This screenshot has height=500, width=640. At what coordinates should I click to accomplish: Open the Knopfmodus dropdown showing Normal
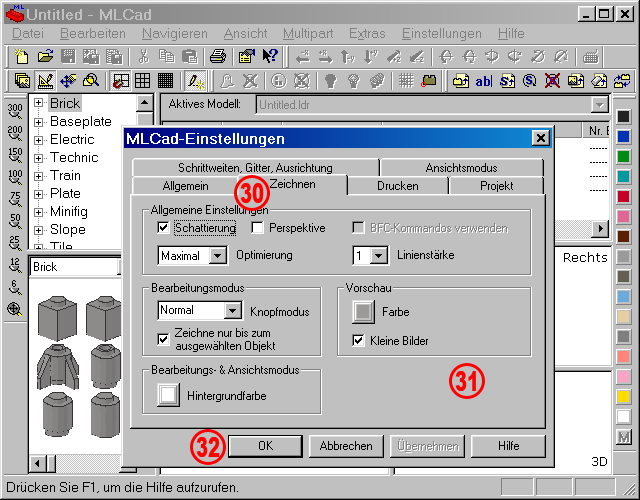[x=232, y=311]
